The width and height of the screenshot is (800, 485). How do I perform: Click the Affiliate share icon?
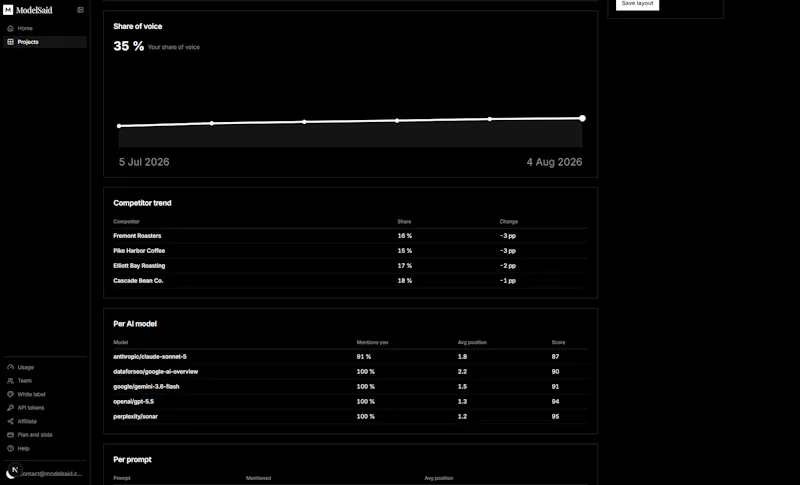pos(10,421)
